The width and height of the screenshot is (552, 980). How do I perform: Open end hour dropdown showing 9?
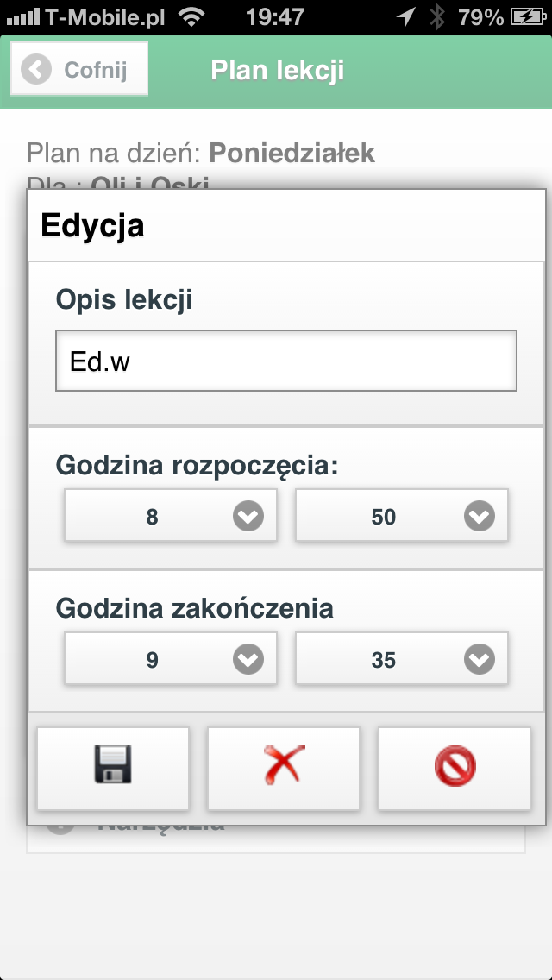coord(171,659)
